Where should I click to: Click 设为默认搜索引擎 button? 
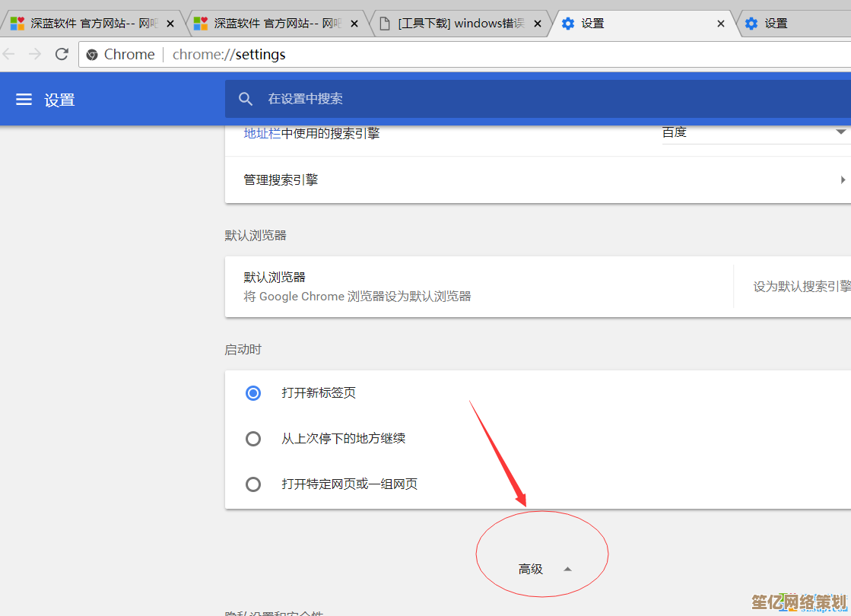[802, 287]
